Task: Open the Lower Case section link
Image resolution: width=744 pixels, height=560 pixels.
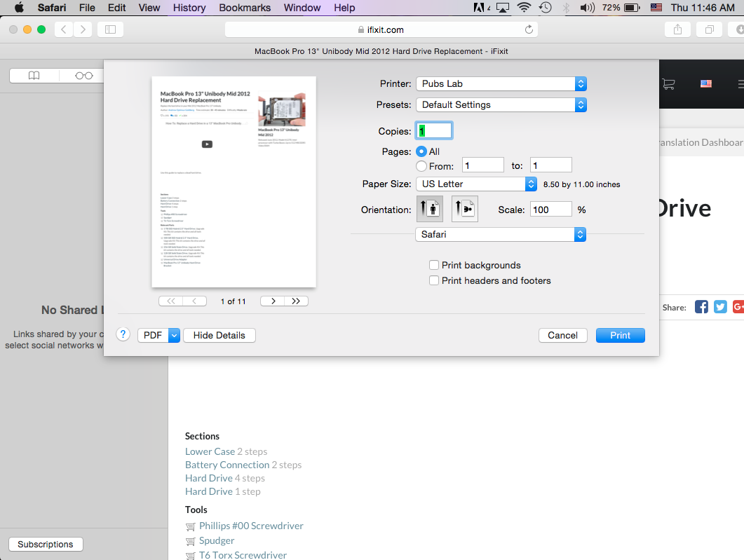Action: [x=210, y=451]
